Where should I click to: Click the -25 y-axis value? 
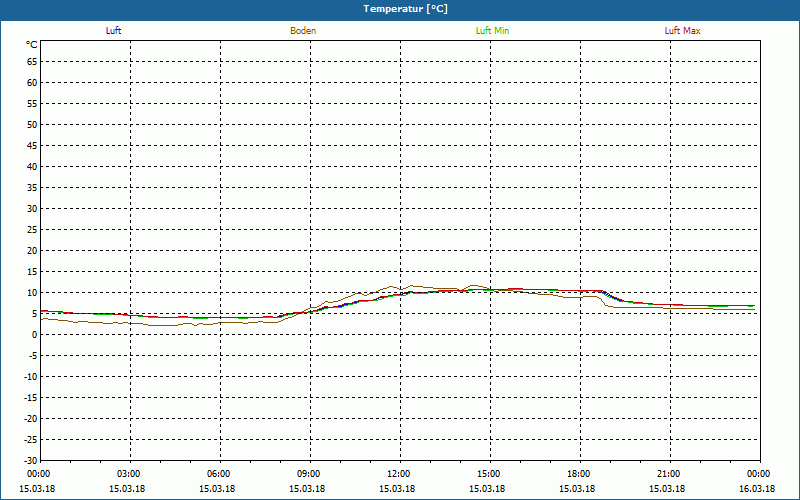click(31, 439)
